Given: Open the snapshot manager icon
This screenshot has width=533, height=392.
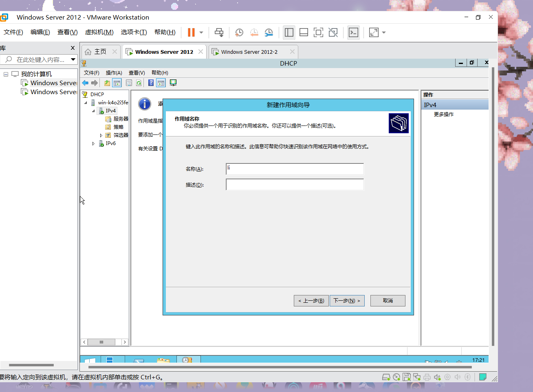Looking at the screenshot, I should coord(269,33).
